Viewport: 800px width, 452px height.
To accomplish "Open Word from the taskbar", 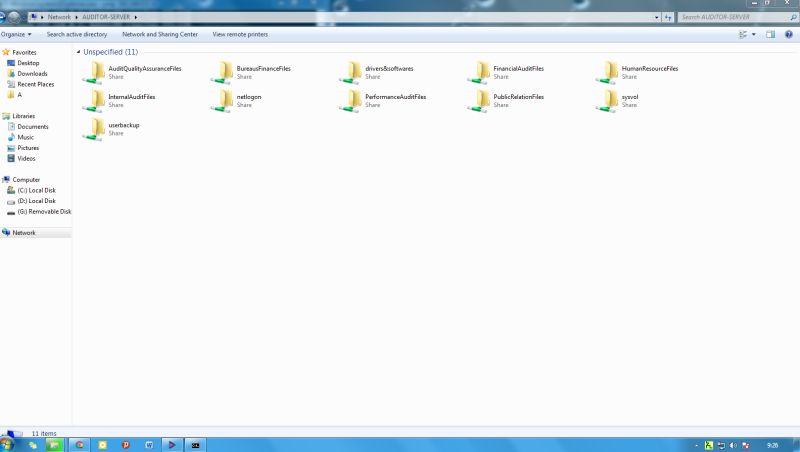I will 149,445.
